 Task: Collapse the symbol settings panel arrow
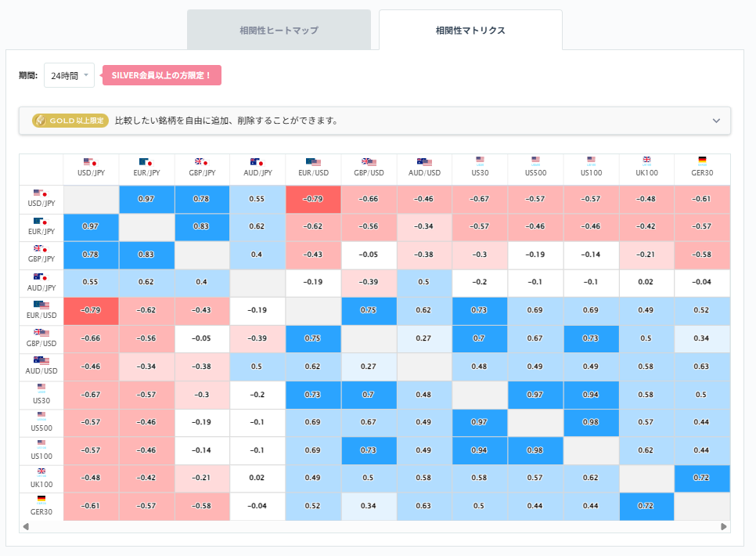click(x=715, y=121)
